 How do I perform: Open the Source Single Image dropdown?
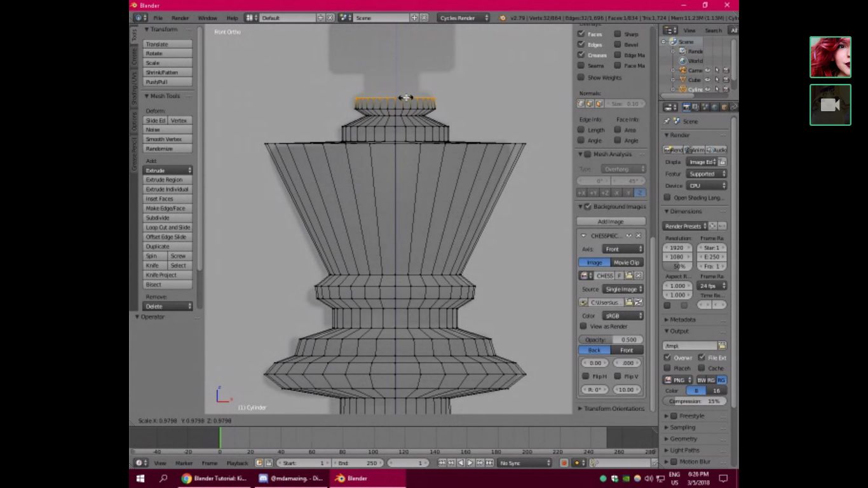point(623,289)
